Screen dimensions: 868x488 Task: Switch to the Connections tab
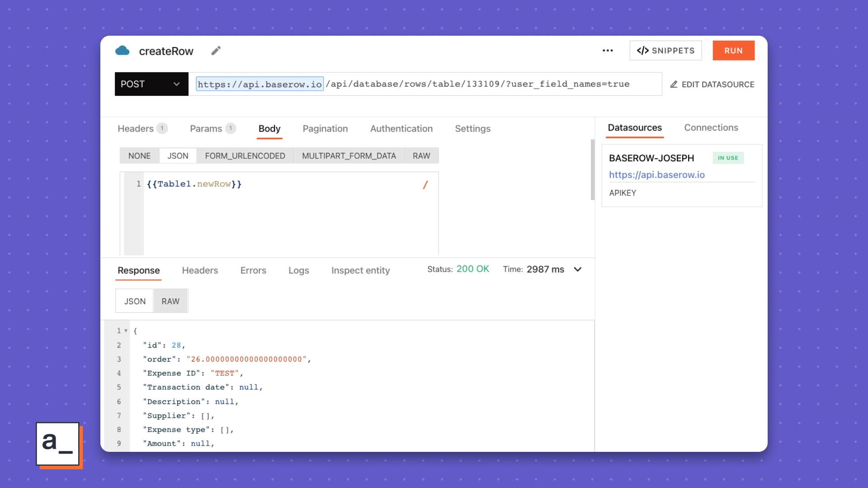click(x=711, y=128)
